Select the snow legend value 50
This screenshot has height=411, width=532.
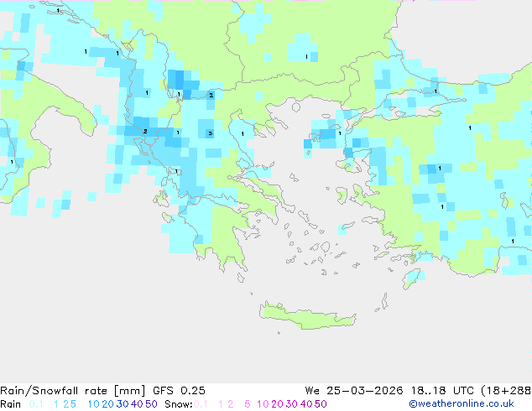click(321, 404)
